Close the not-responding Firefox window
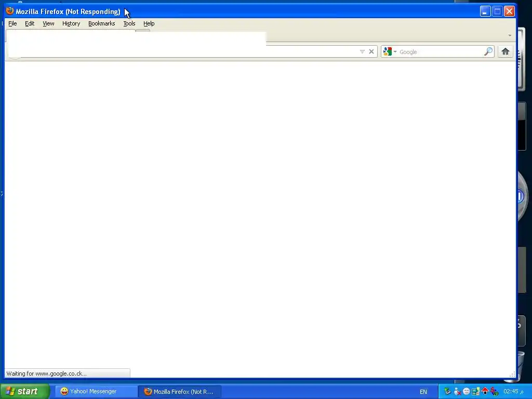Screen dimensions: 532x399 (509, 11)
